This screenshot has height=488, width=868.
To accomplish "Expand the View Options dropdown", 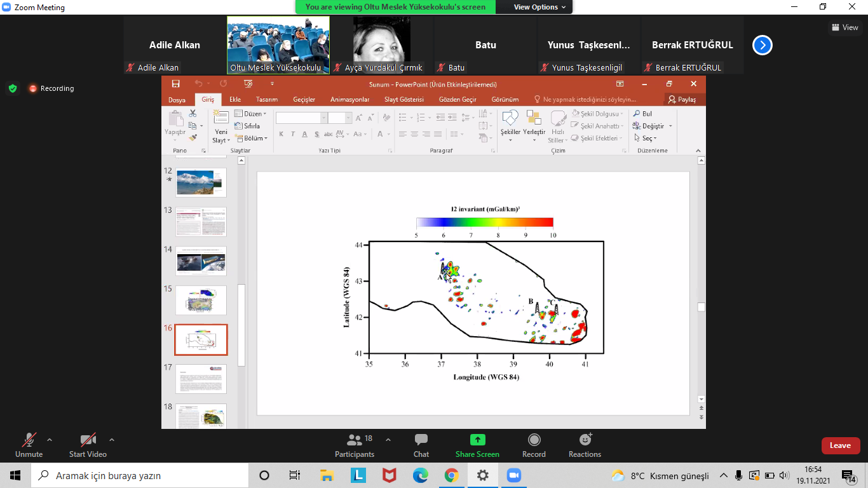I will [535, 7].
